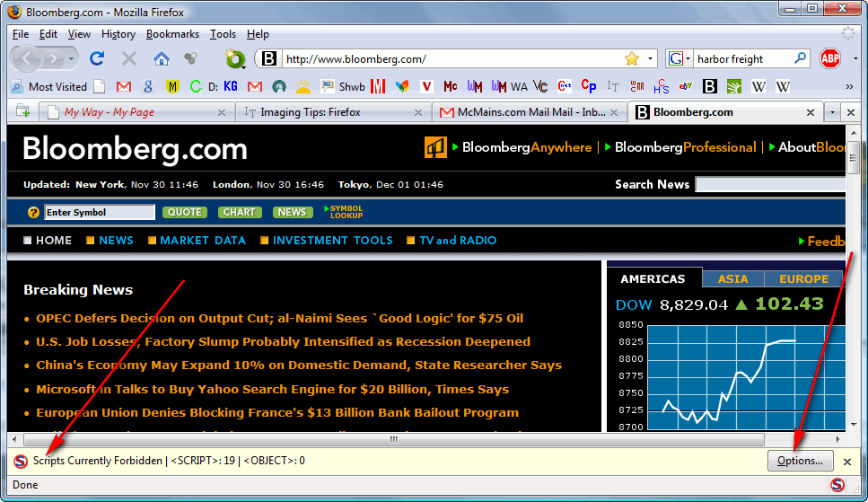
Task: Click the search magnifier in the search box
Action: click(800, 58)
